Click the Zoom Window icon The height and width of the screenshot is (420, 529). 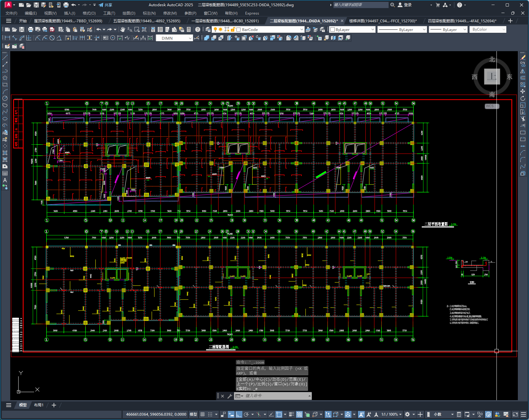point(137,29)
